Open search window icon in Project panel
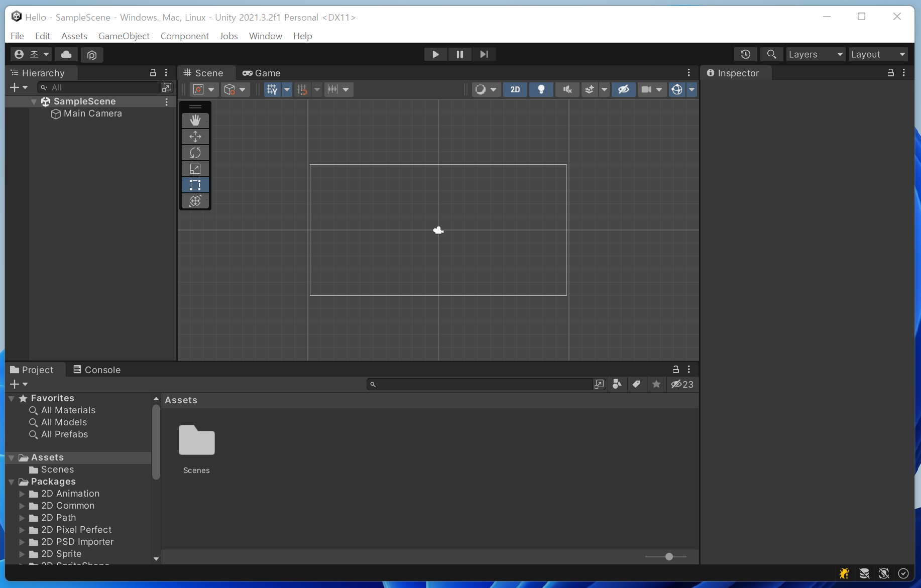This screenshot has width=921, height=588. [x=599, y=384]
